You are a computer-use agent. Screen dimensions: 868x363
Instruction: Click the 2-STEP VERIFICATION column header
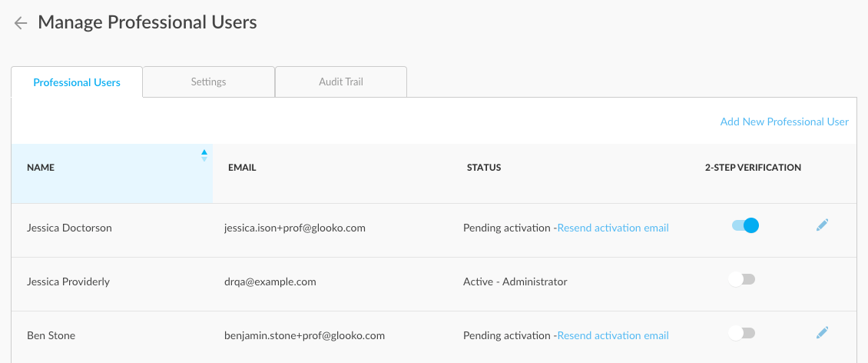(x=753, y=168)
